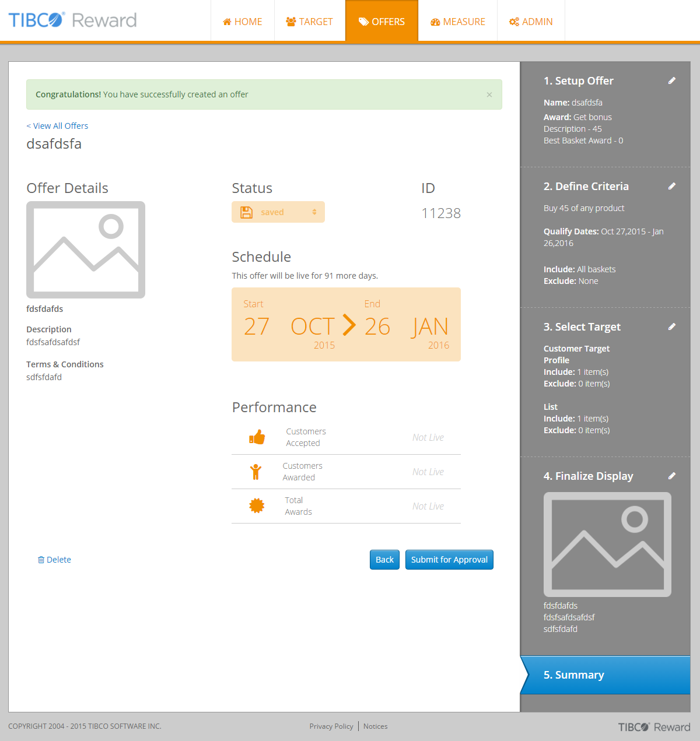Open the 4. Finalize Display step
Viewport: 700px width, 741px height.
click(x=589, y=476)
